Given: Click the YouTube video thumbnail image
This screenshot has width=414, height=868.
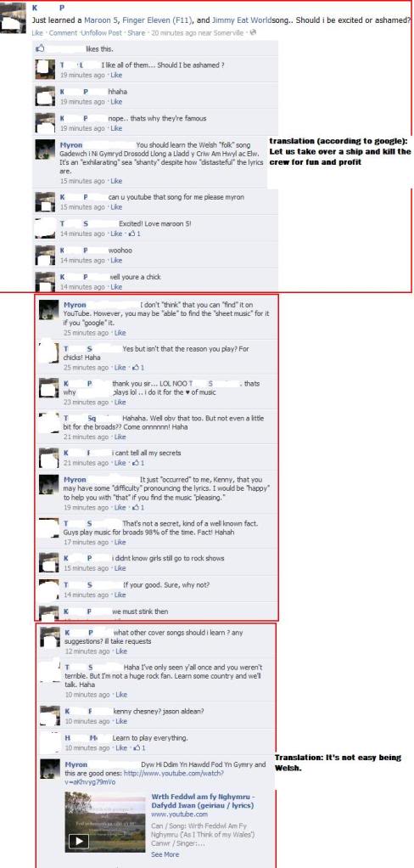Looking at the screenshot, I should (105, 821).
